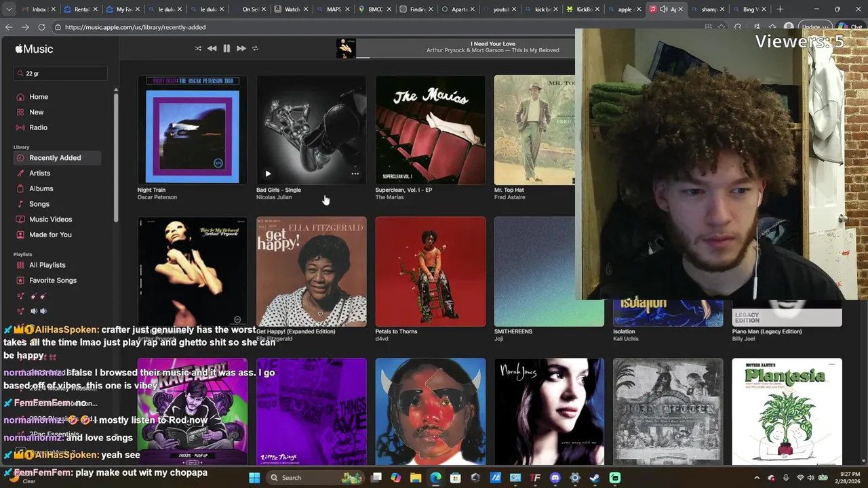Switch to the 'MAPS' browser tab
The image size is (868, 488).
tap(334, 9)
